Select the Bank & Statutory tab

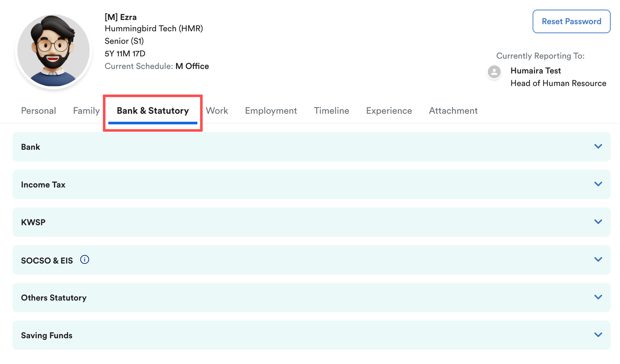click(153, 111)
